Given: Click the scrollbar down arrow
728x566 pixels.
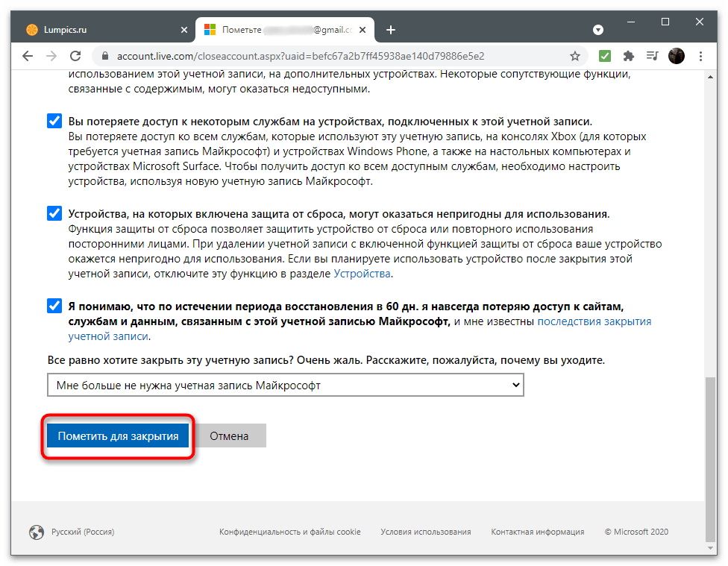Looking at the screenshot, I should pos(710,548).
